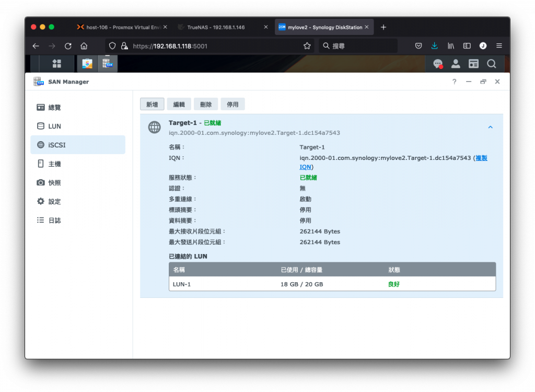Image resolution: width=535 pixels, height=392 pixels.
Task: Switch to TrueNAS 192.168.1.146 tab
Action: pos(223,27)
